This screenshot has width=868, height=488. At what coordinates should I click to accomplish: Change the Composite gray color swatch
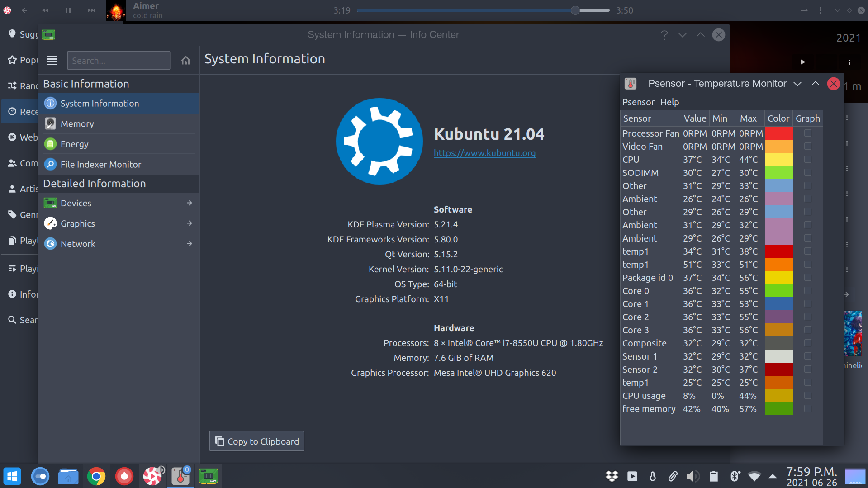click(x=778, y=343)
